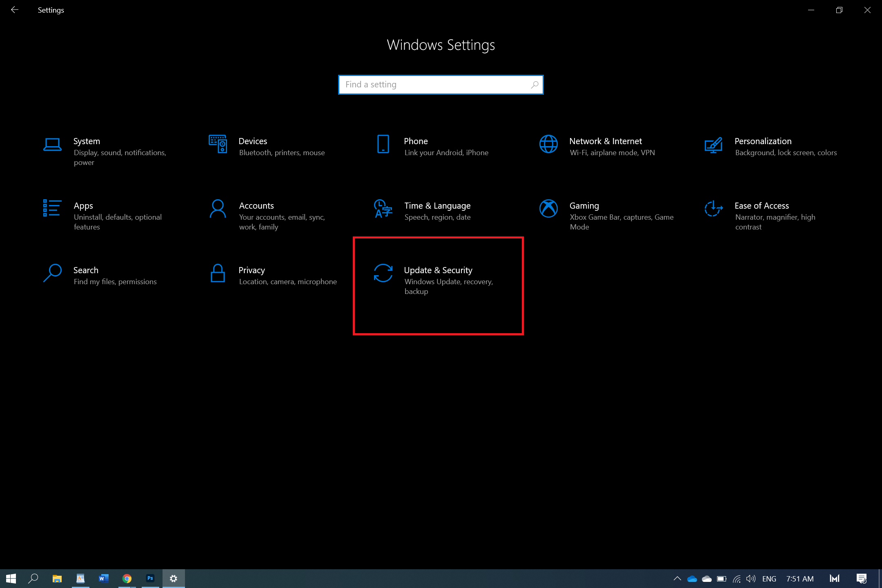Select Ease of Access icon
The width and height of the screenshot is (882, 588).
pos(713,209)
